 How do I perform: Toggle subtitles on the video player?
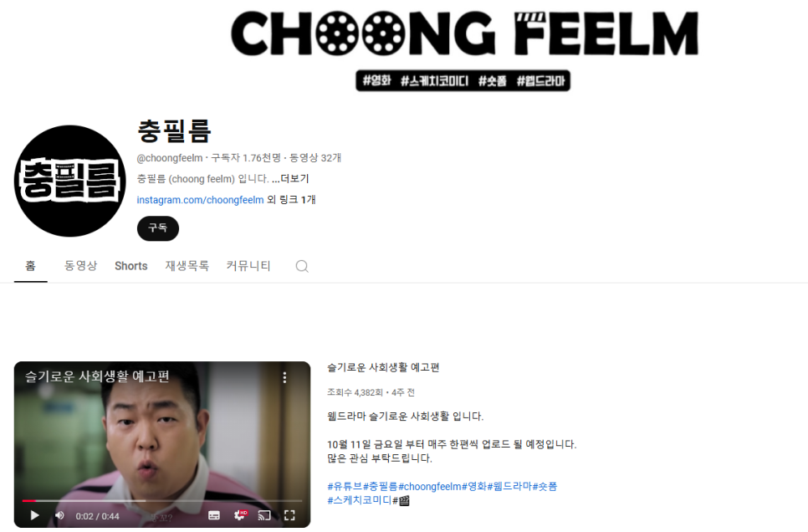coord(214,515)
